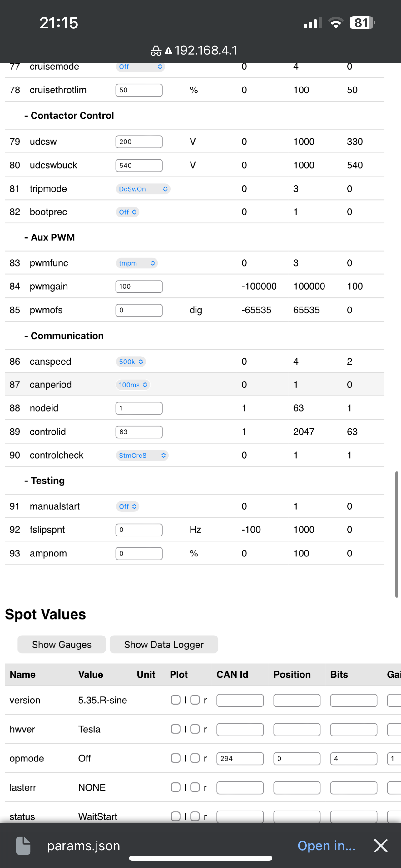Tap the battery indicator icon
Screen dimensions: 401x868
(362, 23)
